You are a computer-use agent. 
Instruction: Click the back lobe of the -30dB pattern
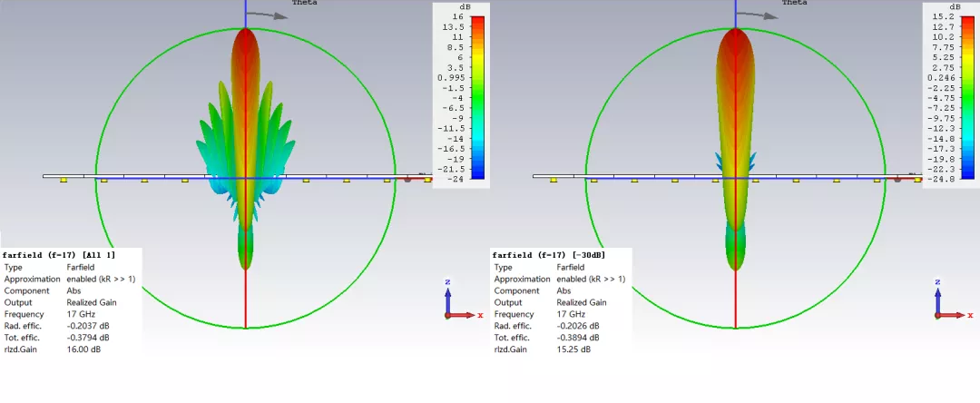point(735,247)
